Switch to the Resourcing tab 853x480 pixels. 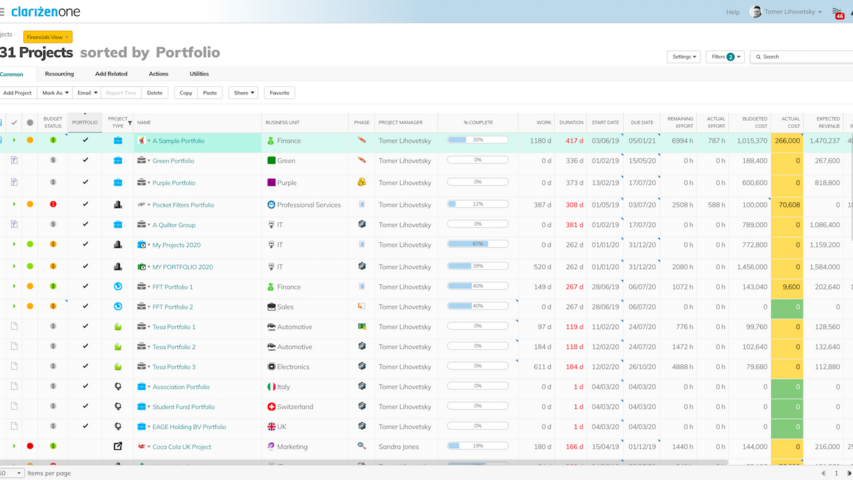tap(59, 74)
